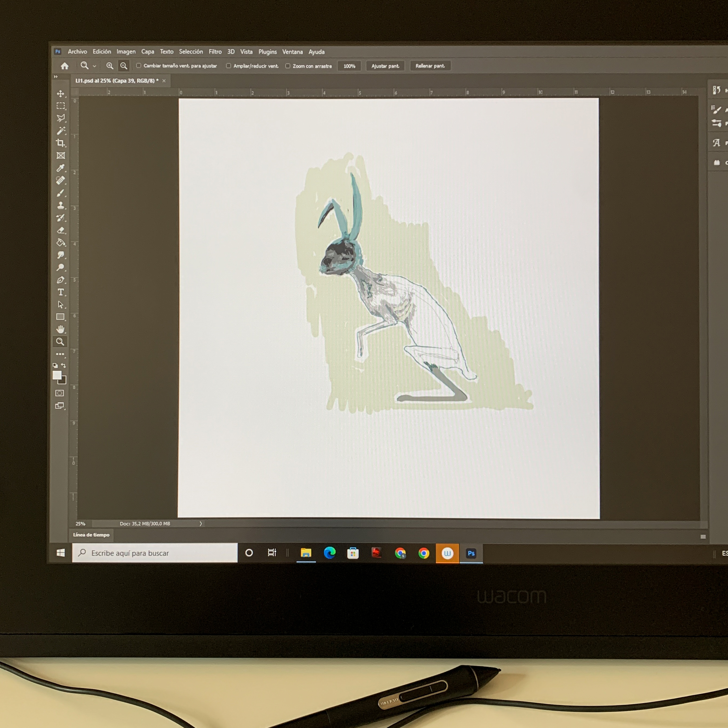Open the zoom tool preset dropdown arrow
This screenshot has height=728, width=728.
point(95,66)
